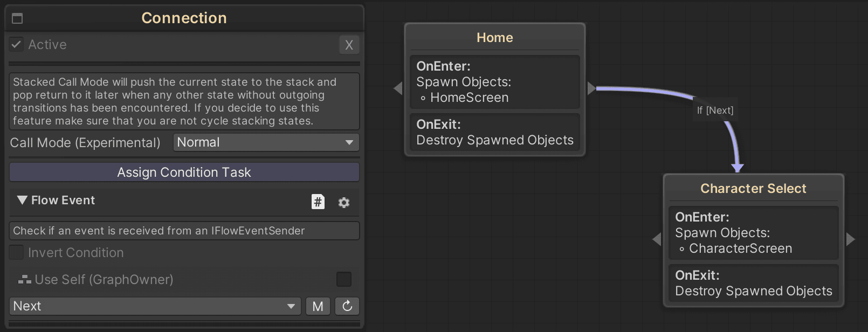Toggle the Use Self (GraphOwner) checkbox
The width and height of the screenshot is (868, 332).
click(x=344, y=279)
